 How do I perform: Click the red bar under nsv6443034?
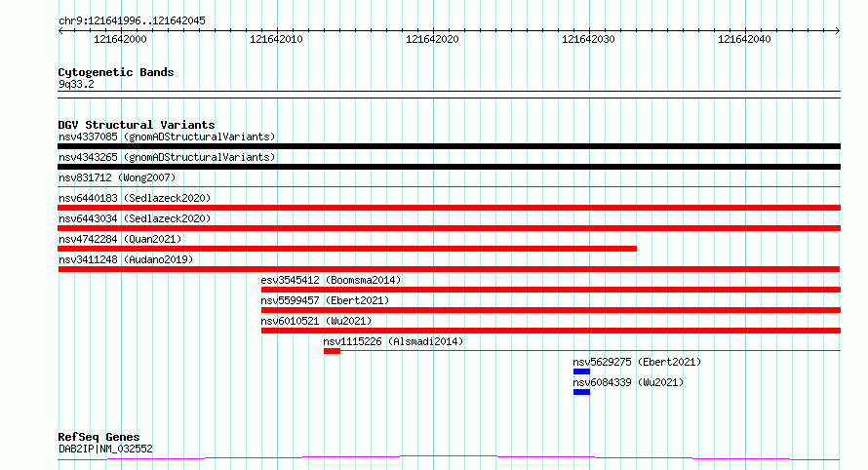coord(449,228)
